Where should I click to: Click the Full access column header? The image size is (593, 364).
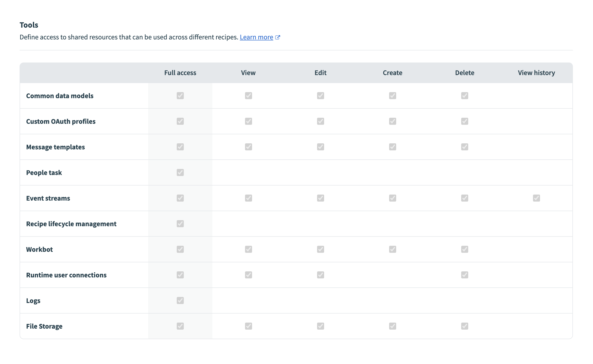180,73
